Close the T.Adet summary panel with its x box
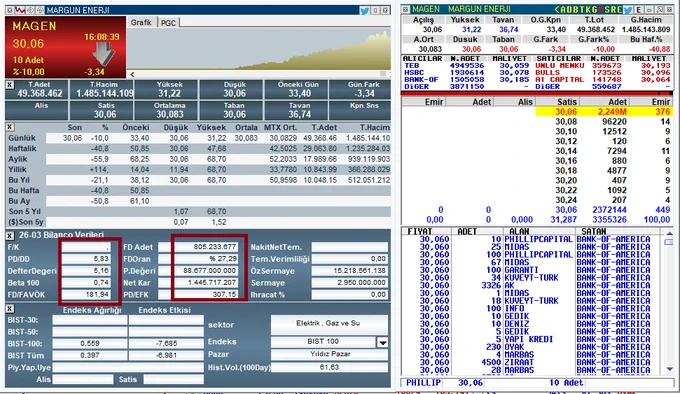Screen dimensions: 680x394 (x=10, y=85)
